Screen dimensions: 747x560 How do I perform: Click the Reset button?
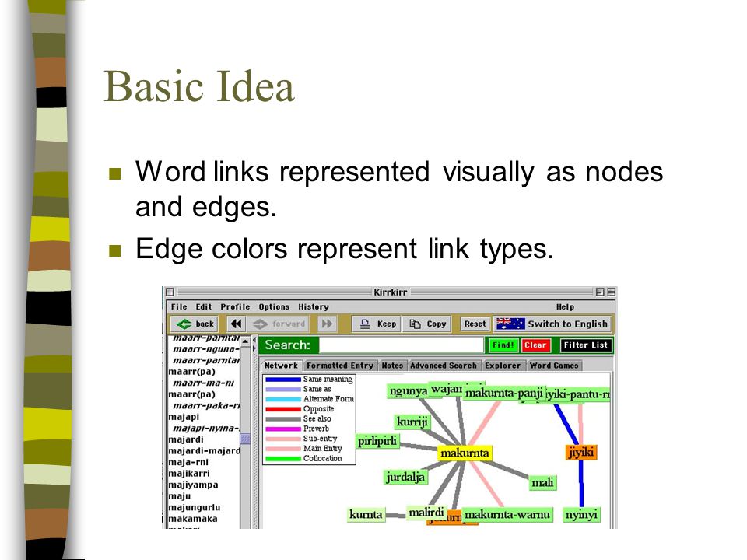475,324
